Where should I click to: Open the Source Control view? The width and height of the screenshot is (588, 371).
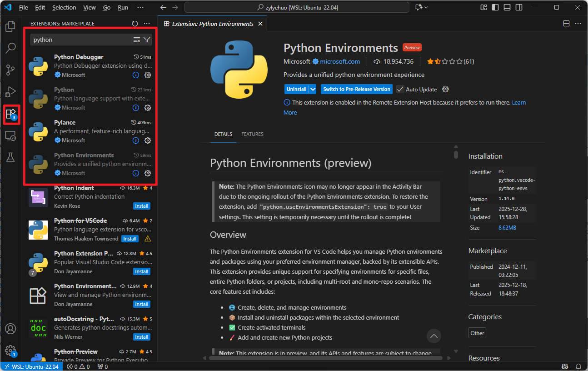[x=10, y=70]
